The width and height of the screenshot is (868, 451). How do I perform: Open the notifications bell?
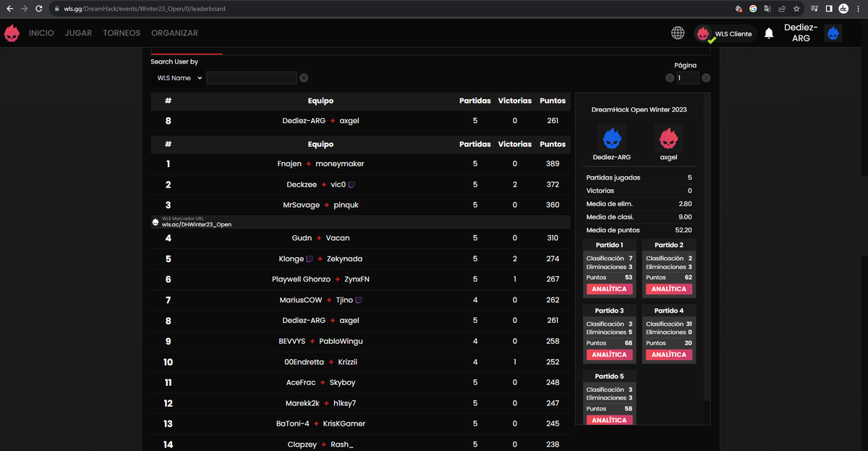click(769, 33)
